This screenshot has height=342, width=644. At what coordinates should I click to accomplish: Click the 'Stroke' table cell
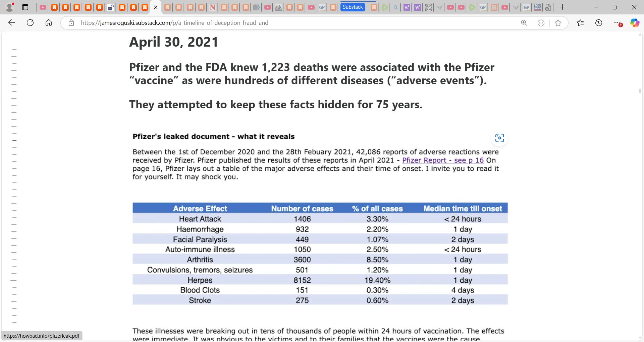click(200, 300)
